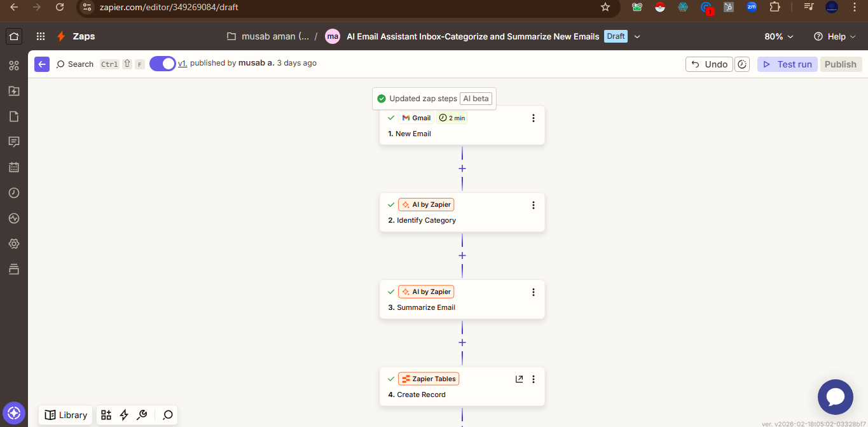The height and width of the screenshot is (427, 868).
Task: Click the chat support bubble
Action: click(835, 397)
